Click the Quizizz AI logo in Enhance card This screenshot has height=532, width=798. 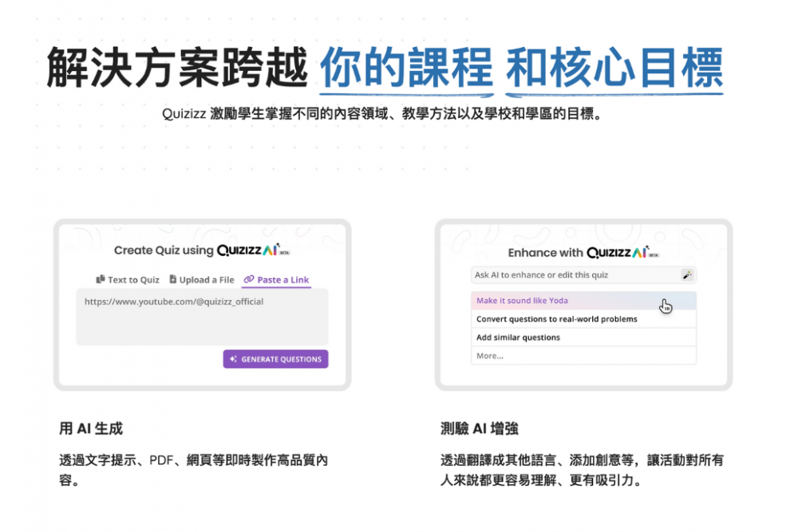616,253
